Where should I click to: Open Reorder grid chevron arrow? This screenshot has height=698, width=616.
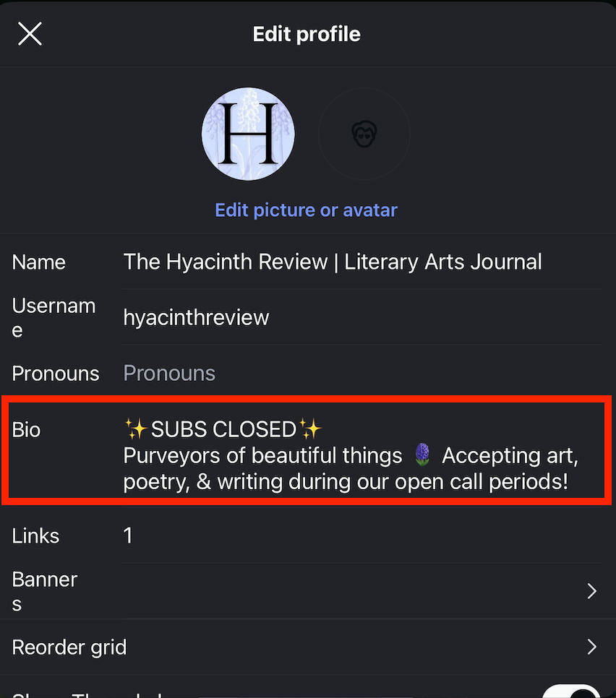click(x=591, y=647)
